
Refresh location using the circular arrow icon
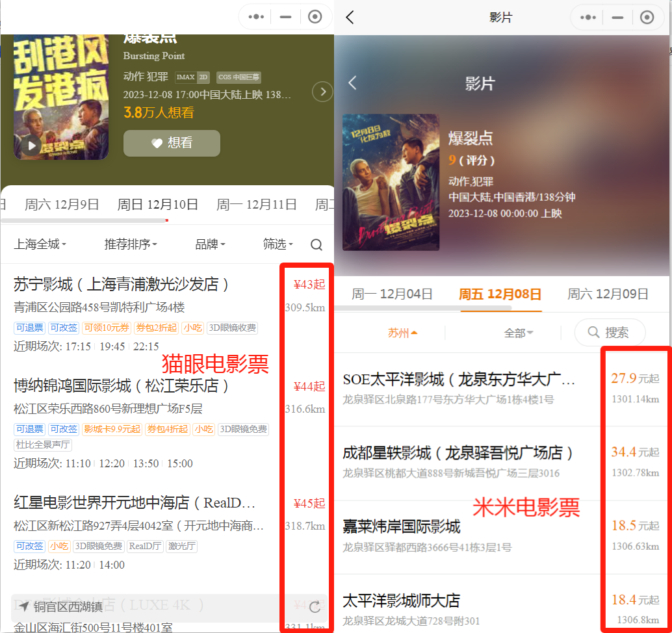click(x=315, y=606)
